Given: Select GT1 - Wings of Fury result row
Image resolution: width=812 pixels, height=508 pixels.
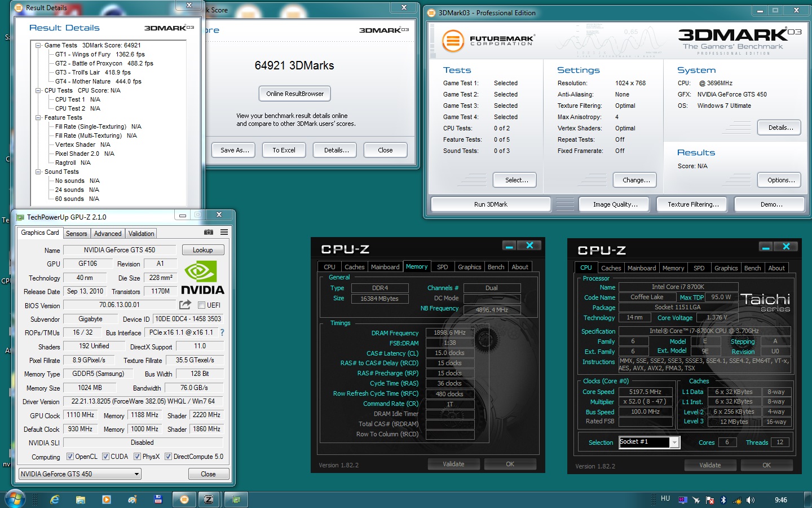Looking at the screenshot, I should coord(100,54).
